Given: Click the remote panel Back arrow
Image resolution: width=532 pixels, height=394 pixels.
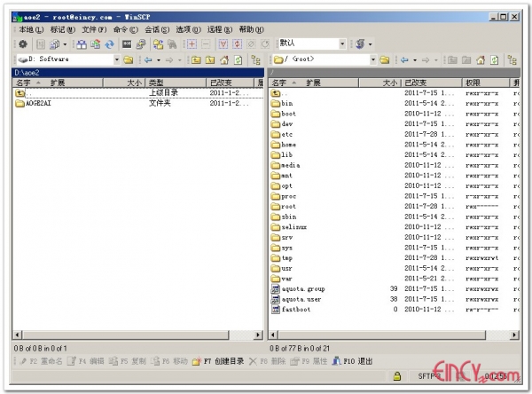Looking at the screenshot, I should (404, 60).
